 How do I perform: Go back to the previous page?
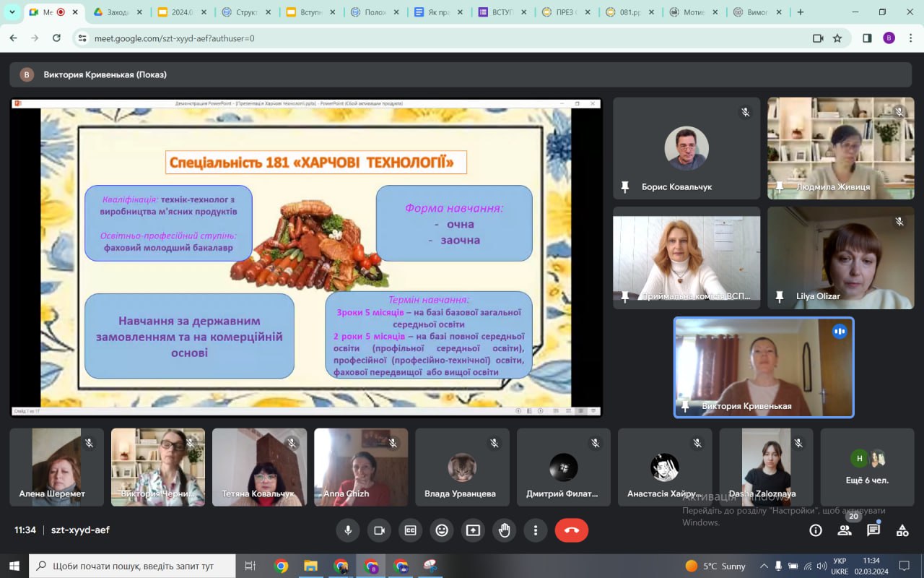pos(13,38)
